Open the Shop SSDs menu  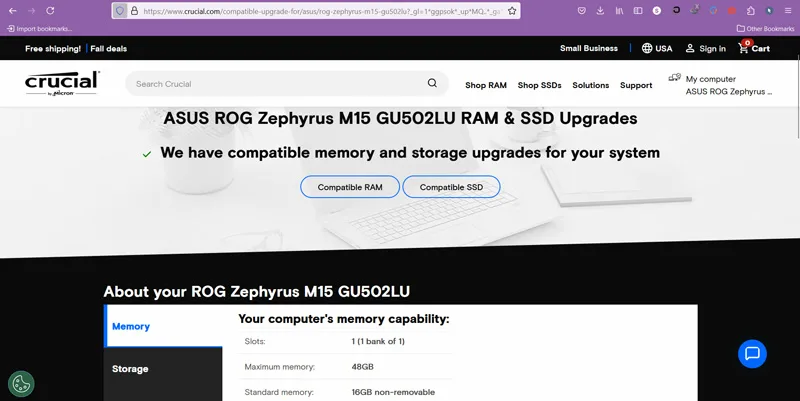pyautogui.click(x=539, y=85)
